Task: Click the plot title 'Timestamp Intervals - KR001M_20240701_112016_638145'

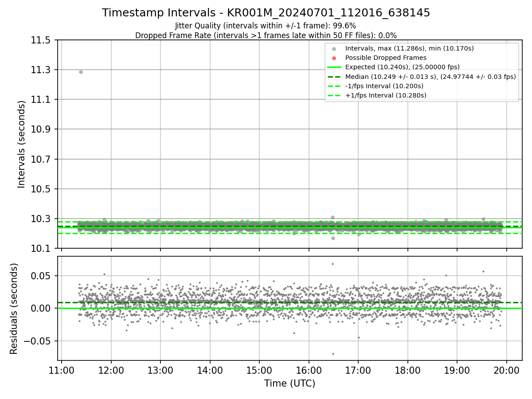Action: pyautogui.click(x=266, y=13)
